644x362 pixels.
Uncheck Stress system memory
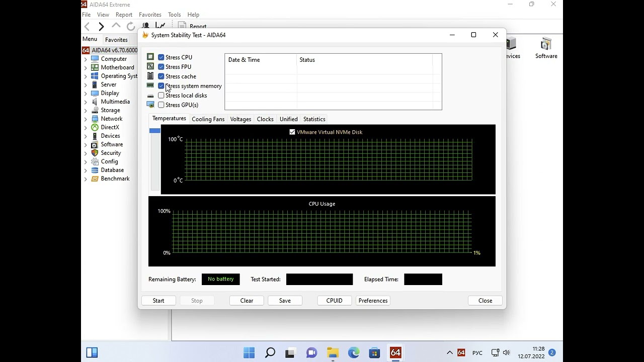pos(161,86)
